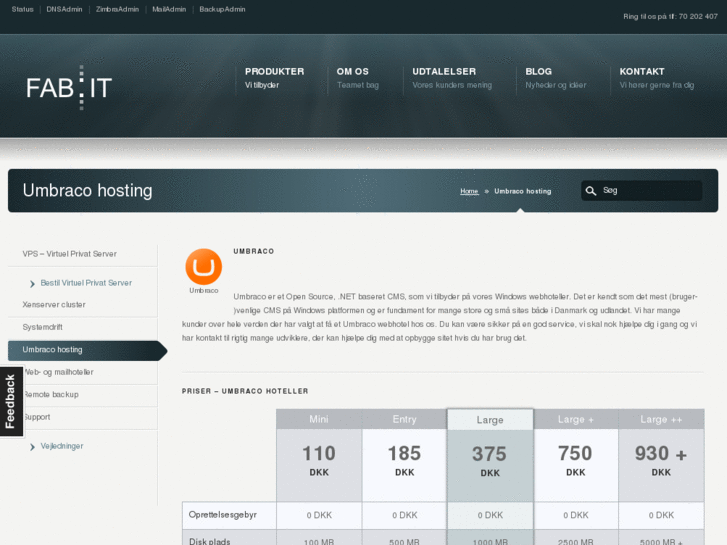Click the 375 DKK price cell
Image resolution: width=727 pixels, height=545 pixels.
490,466
